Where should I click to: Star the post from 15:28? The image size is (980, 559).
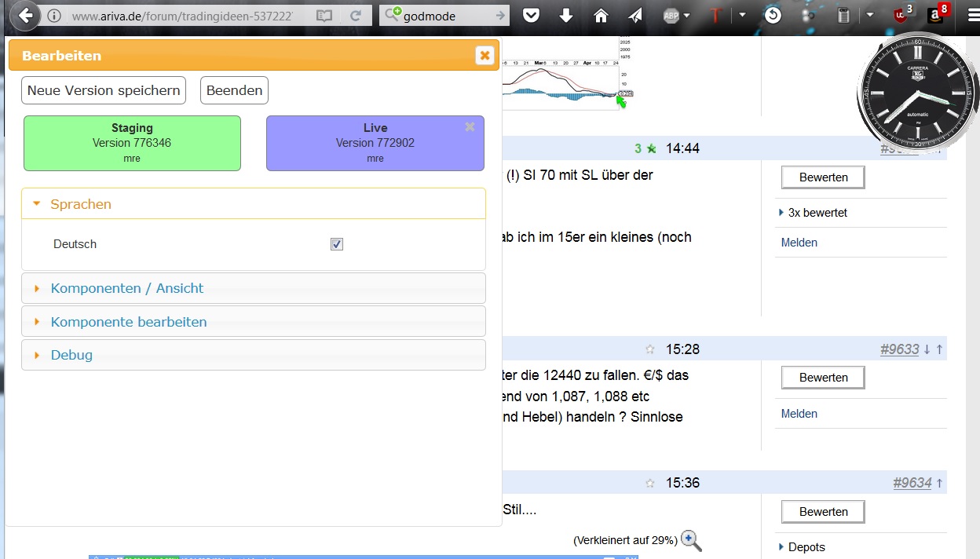point(649,349)
